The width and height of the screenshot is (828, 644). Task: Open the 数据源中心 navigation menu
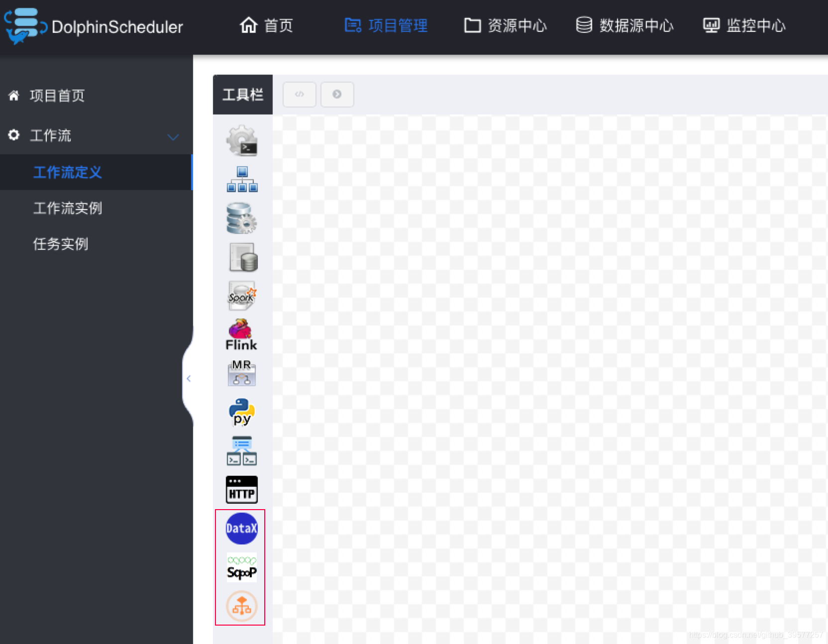coord(624,26)
